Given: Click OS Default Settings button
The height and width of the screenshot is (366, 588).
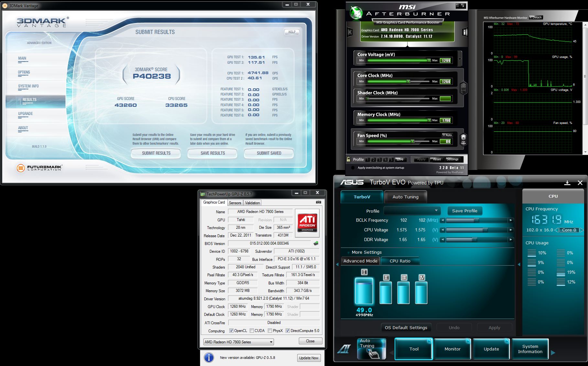Looking at the screenshot, I should click(x=406, y=327).
